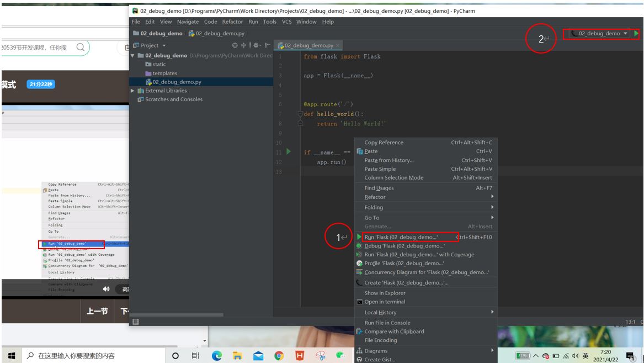The height and width of the screenshot is (363, 644).
Task: Select Run 'Flask (02_debug_demo...' menu item
Action: 426,237
